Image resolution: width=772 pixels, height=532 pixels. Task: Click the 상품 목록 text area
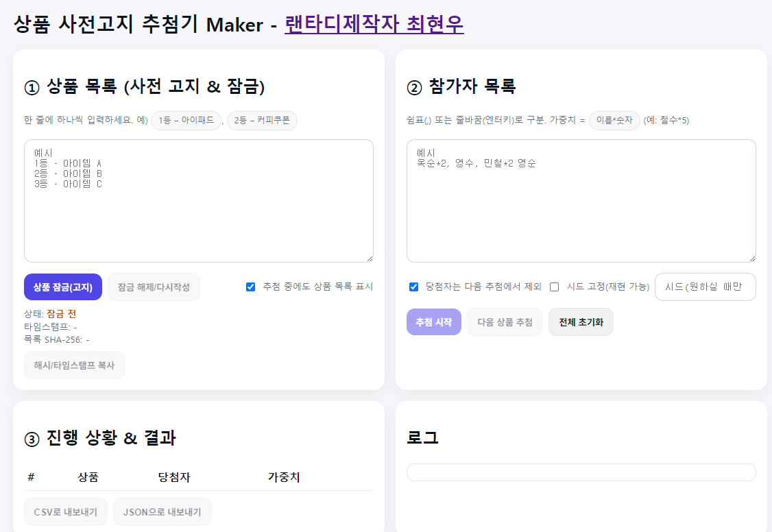[x=198, y=200]
